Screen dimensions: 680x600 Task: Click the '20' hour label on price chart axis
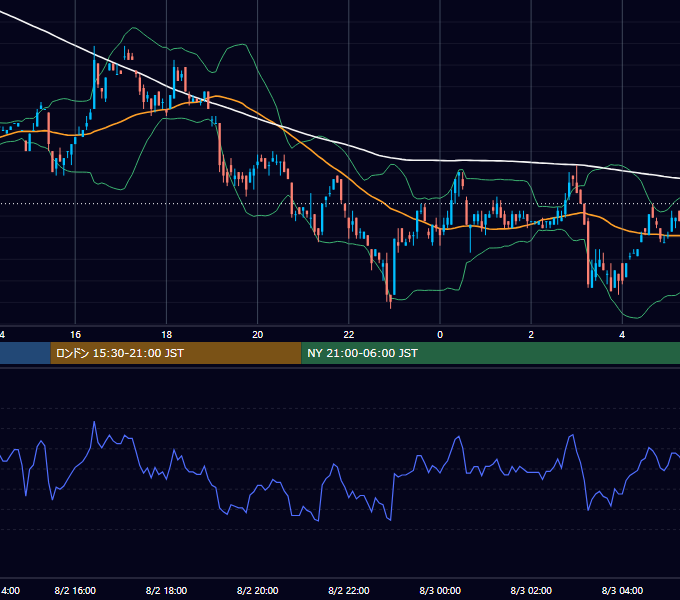click(258, 335)
